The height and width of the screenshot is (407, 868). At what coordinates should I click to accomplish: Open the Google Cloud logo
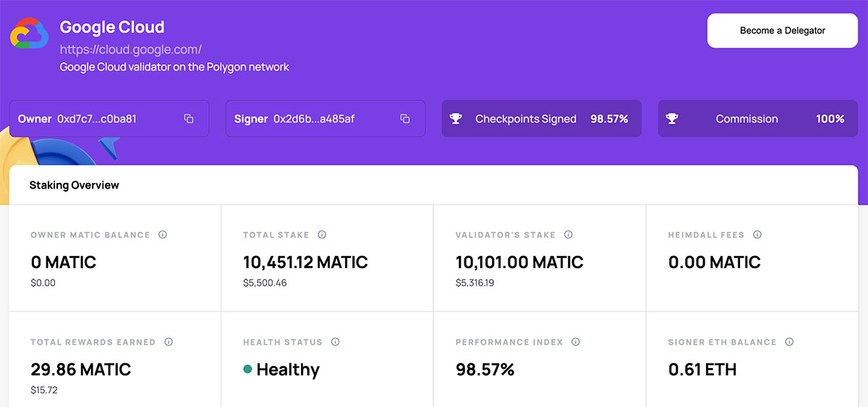pos(29,33)
